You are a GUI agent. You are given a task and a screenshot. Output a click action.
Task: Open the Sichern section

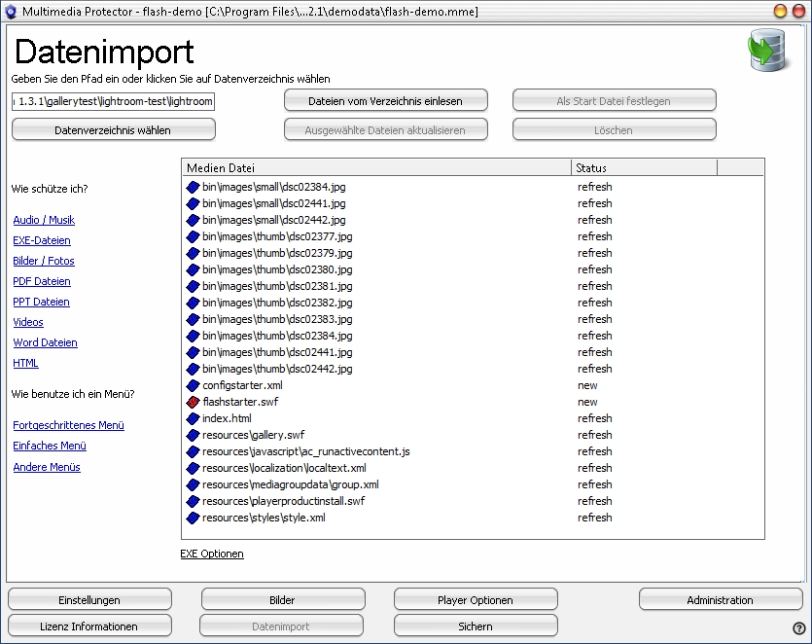coord(476,626)
